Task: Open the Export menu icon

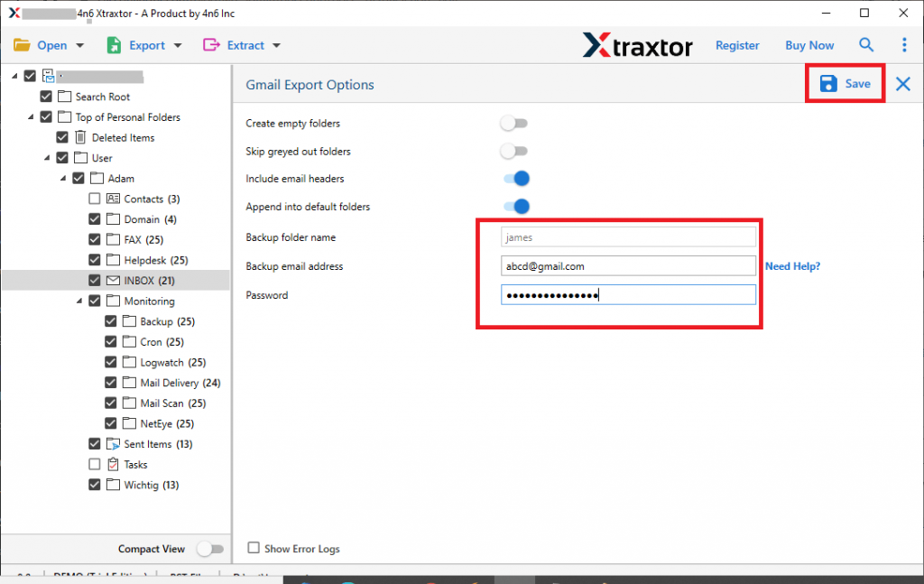Action: coord(115,44)
